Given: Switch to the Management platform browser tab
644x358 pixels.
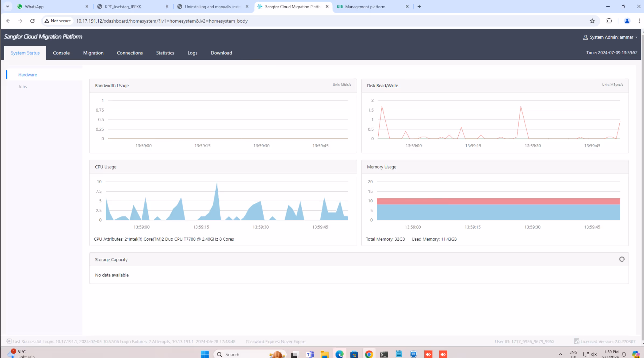Looking at the screenshot, I should (365, 6).
